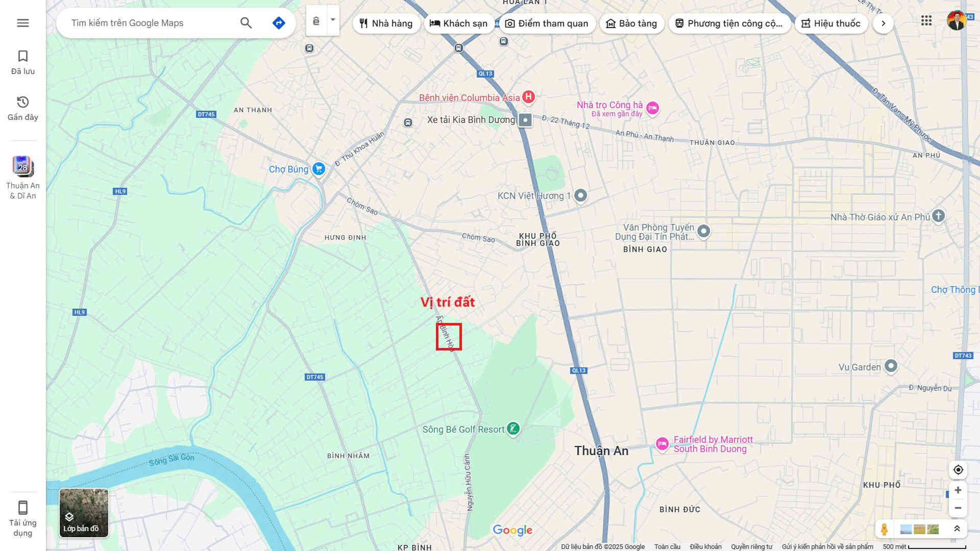Screen dimensions: 980x551
Task: Zoom in with the plus button
Action: pos(958,490)
